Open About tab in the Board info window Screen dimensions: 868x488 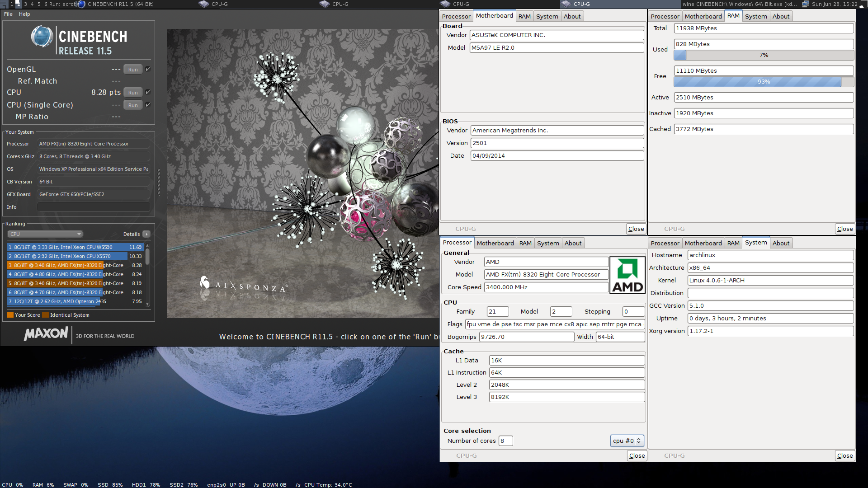(x=572, y=16)
